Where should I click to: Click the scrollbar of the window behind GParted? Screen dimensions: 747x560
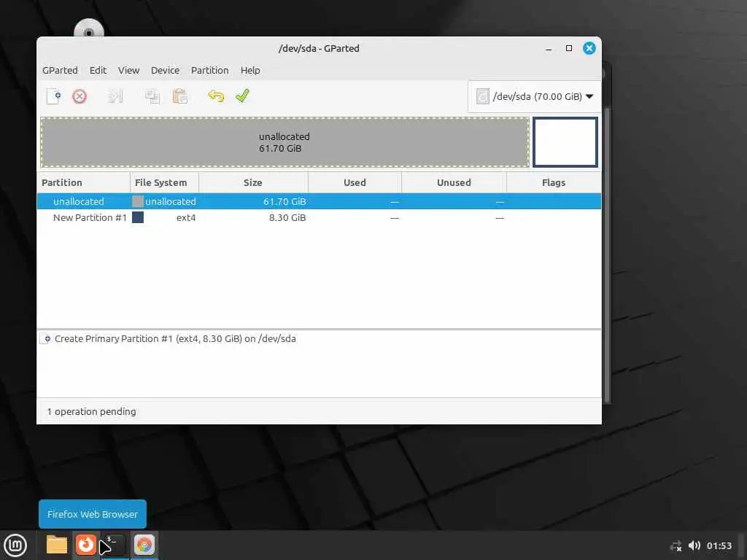pos(607,254)
